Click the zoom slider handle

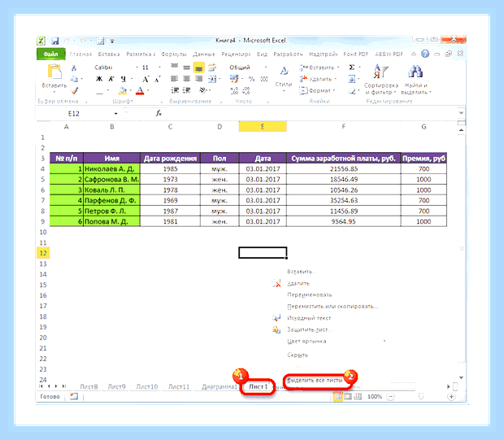click(x=421, y=397)
